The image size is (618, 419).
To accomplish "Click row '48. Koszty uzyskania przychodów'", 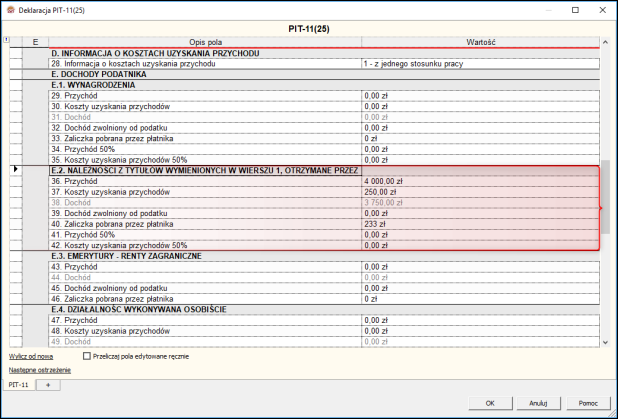I will [x=205, y=331].
